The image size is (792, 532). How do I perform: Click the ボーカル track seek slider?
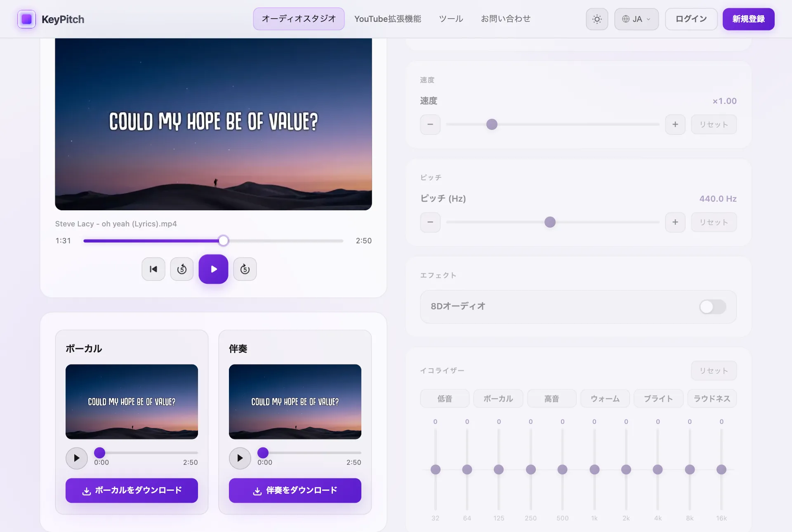tap(146, 453)
